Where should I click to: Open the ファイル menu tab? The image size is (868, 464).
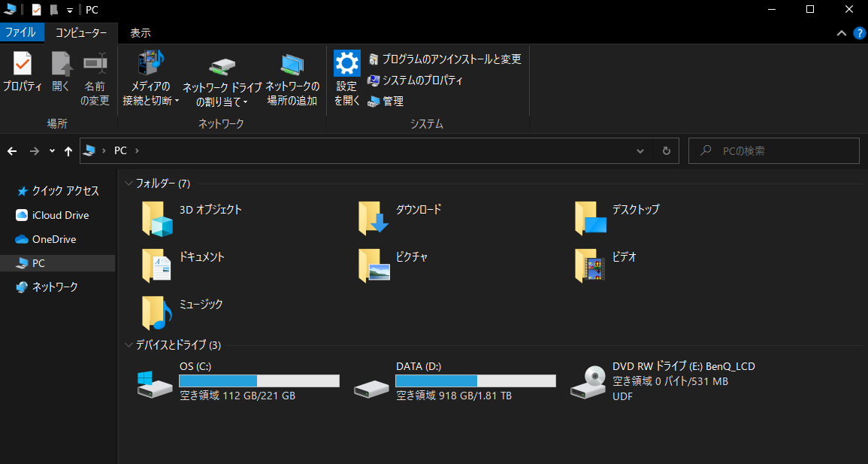click(x=20, y=32)
